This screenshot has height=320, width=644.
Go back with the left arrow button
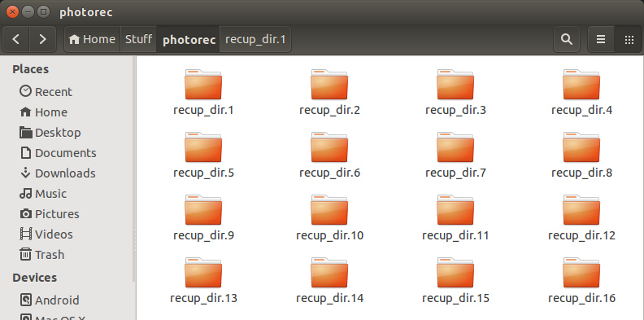(16, 39)
